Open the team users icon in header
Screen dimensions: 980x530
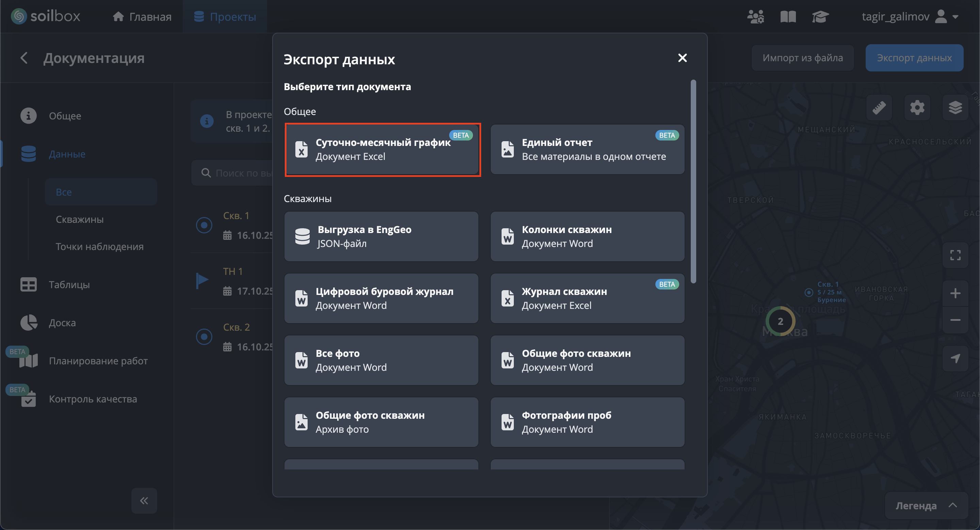point(755,17)
